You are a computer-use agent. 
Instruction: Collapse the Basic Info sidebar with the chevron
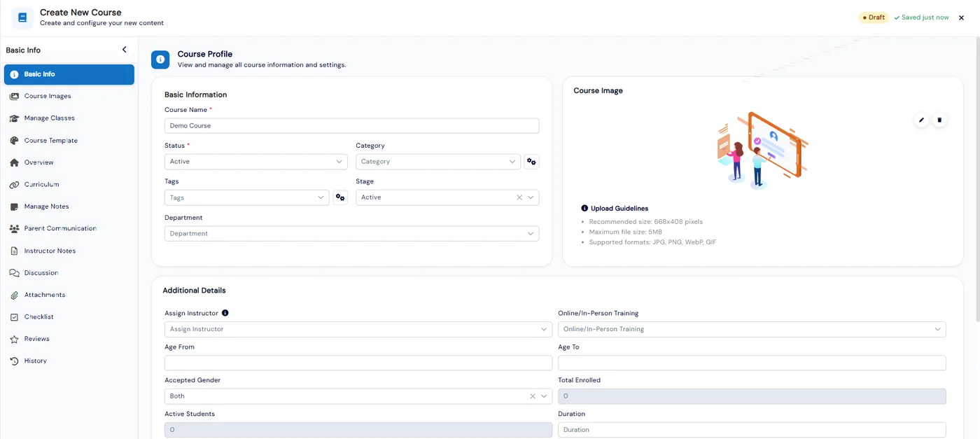[125, 50]
